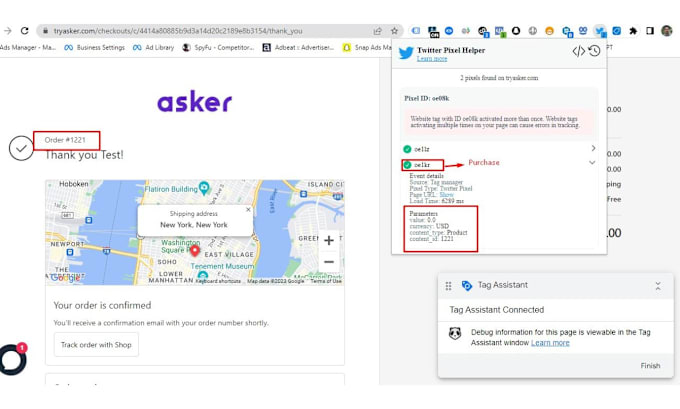
Task: Open Business Settings bookmark
Action: pyautogui.click(x=94, y=47)
